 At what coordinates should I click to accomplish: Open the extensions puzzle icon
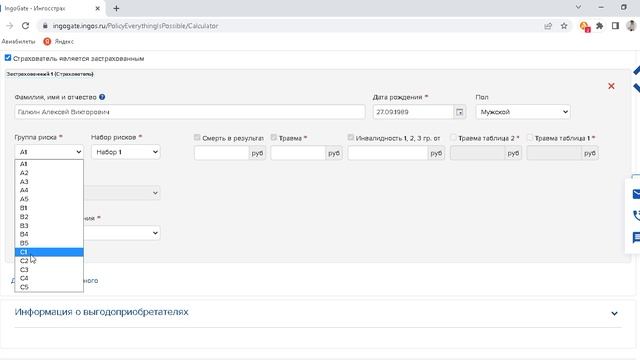(600, 26)
